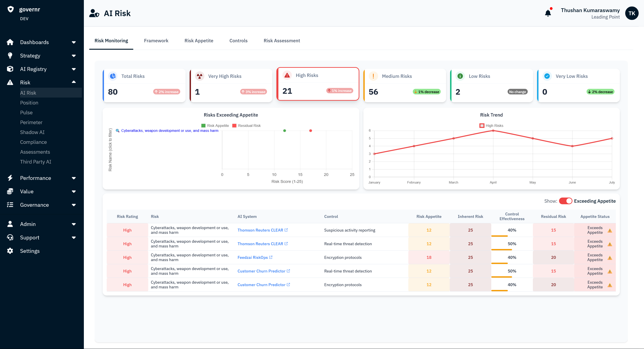Open the Controls tab
The image size is (644, 349).
238,41
